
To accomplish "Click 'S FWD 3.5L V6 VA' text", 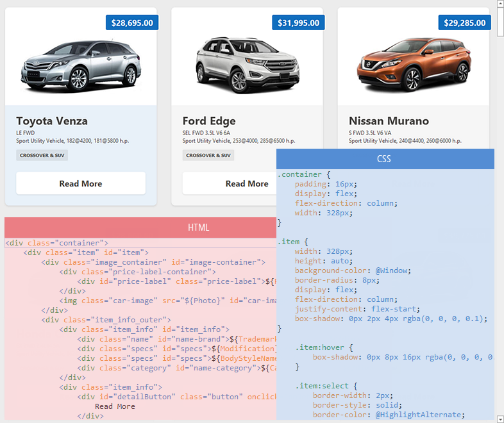I will pos(370,133).
